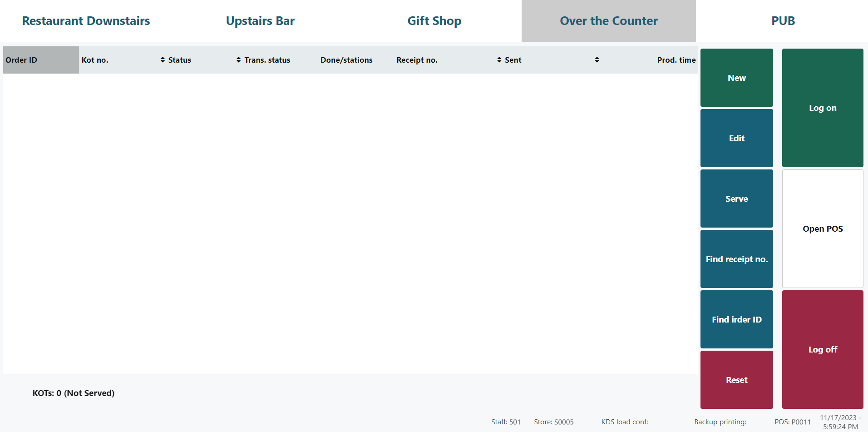868x432 pixels.
Task: Click the Edit button
Action: 737,138
